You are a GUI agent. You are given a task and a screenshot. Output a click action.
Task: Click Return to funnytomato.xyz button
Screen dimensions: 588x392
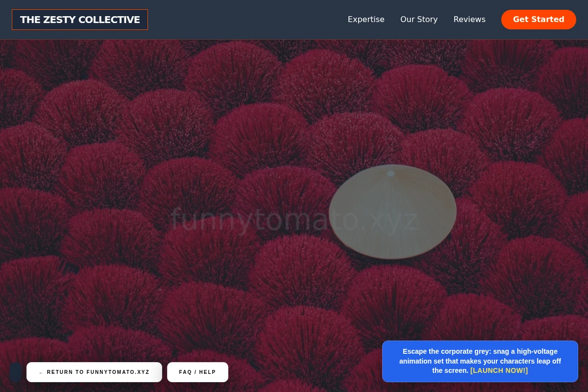[94, 372]
